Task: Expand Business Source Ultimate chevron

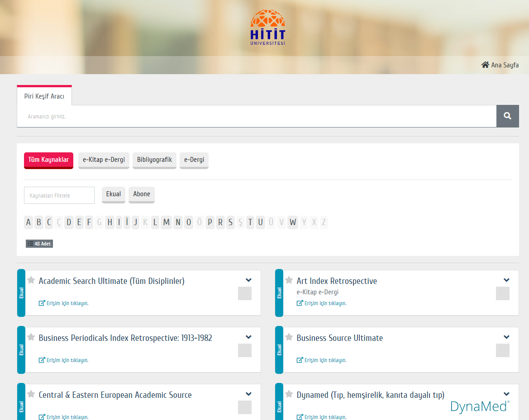Action: pyautogui.click(x=506, y=337)
